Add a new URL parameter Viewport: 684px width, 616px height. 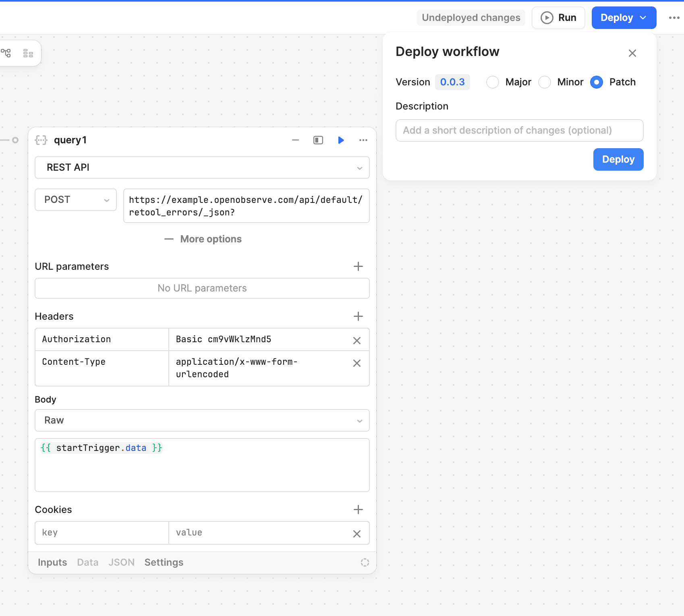(358, 267)
